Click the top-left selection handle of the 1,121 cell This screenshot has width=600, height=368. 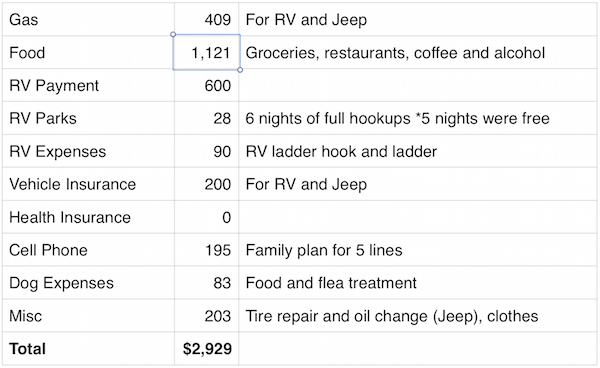(x=173, y=34)
